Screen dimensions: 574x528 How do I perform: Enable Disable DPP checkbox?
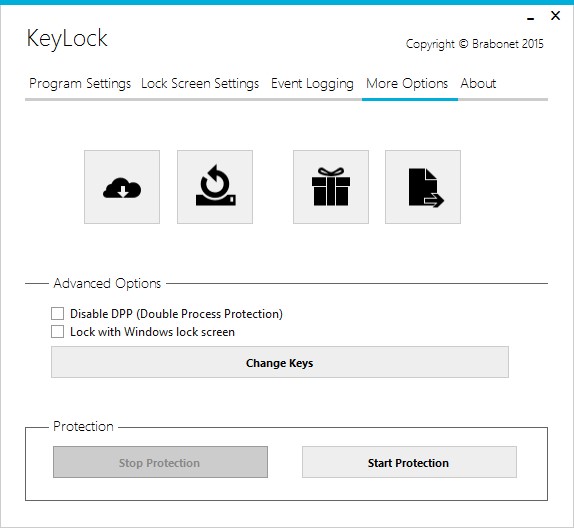click(57, 314)
